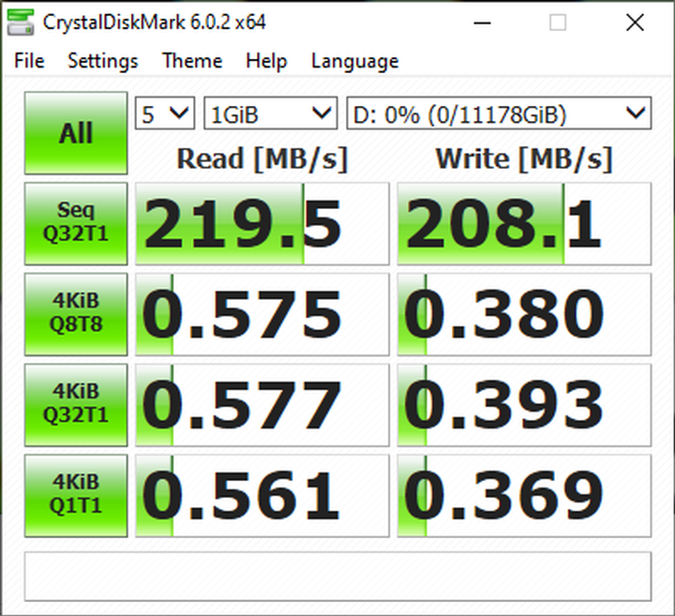Open the File menu
Viewport: 675px width, 616px height.
pos(29,61)
